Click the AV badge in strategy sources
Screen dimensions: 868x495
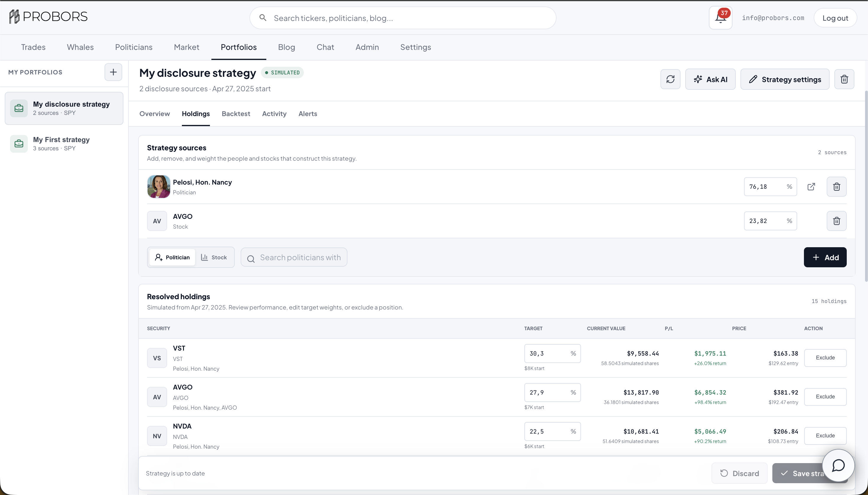157,221
